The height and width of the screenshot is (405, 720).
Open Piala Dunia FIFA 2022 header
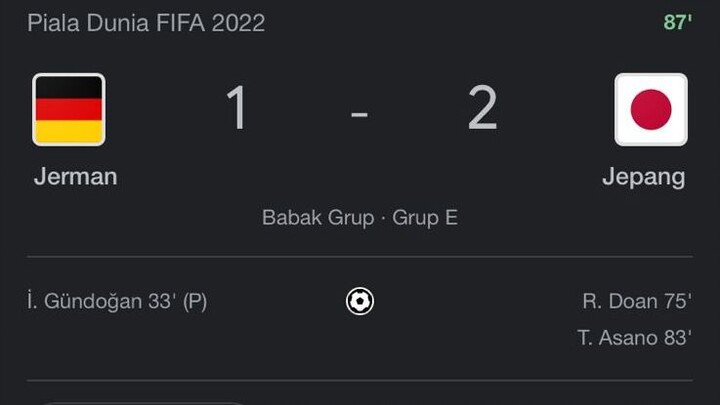146,23
